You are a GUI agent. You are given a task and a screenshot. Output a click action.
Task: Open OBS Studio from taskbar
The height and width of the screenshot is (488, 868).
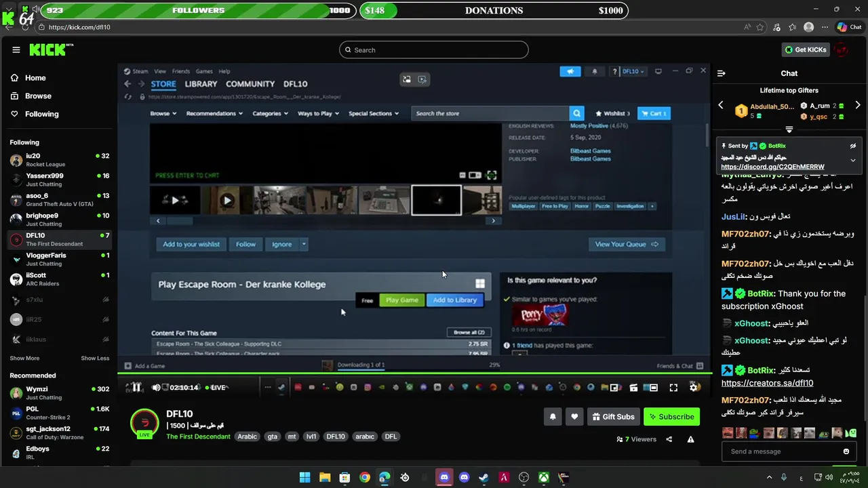click(x=524, y=478)
